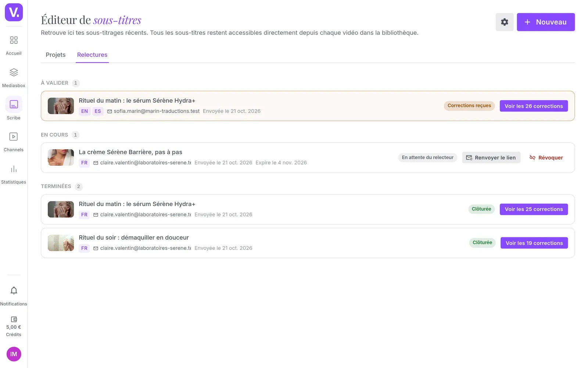View the 26 corrections

tap(534, 106)
